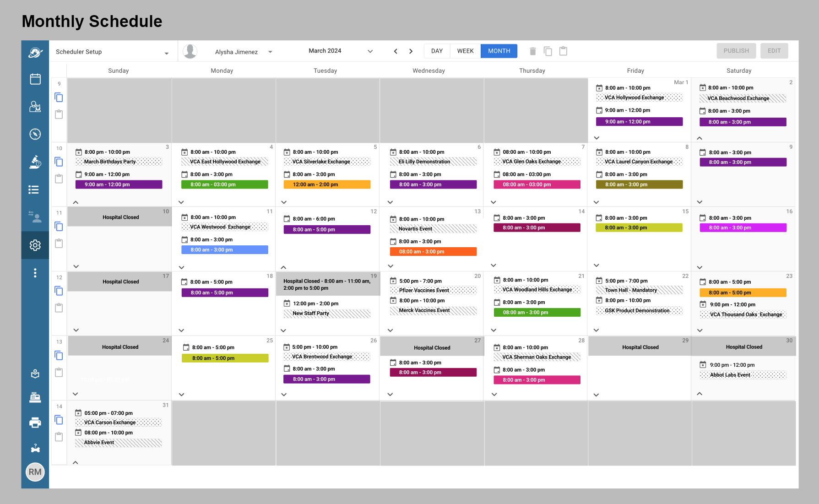819x504 pixels.
Task: Open the Town Hall - Mandatory event
Action: tap(639, 290)
